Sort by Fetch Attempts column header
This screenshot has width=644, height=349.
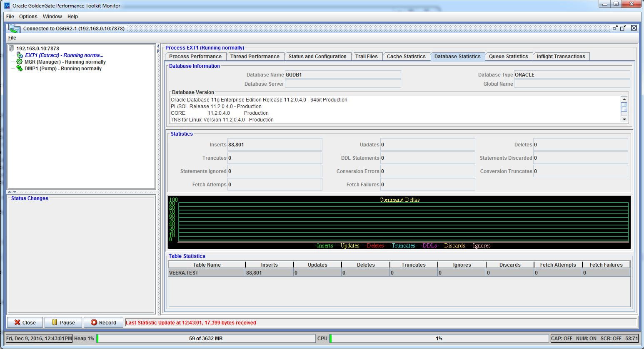click(558, 265)
